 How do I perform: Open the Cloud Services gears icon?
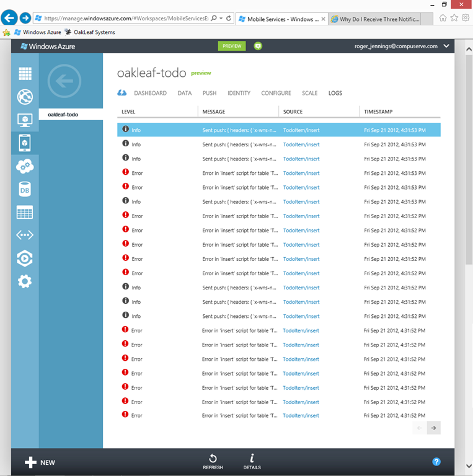tap(25, 166)
